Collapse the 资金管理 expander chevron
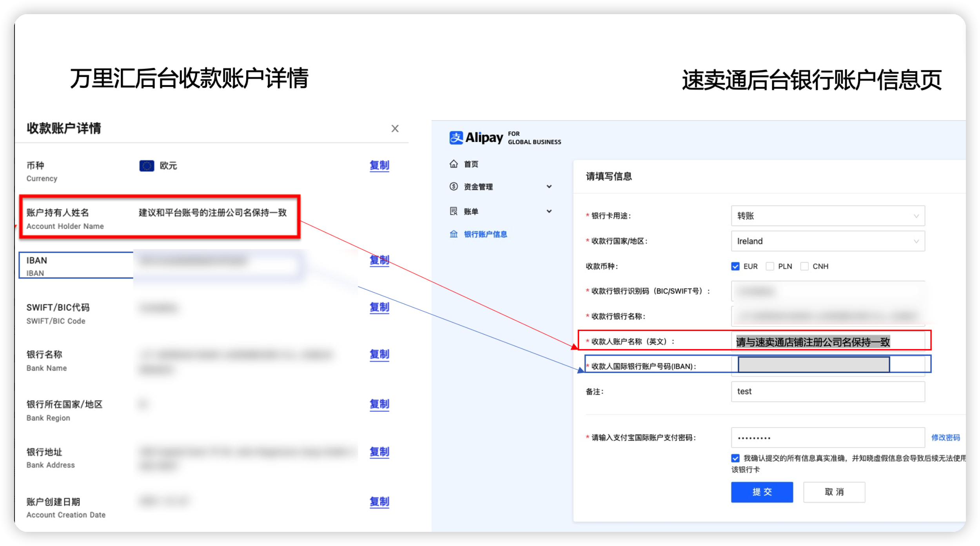This screenshot has height=546, width=980. (550, 187)
